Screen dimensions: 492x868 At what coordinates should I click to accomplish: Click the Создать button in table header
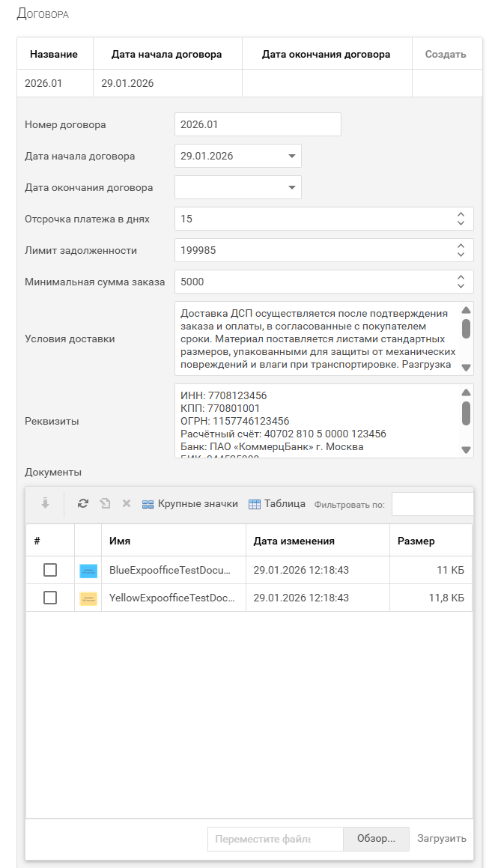coord(446,55)
